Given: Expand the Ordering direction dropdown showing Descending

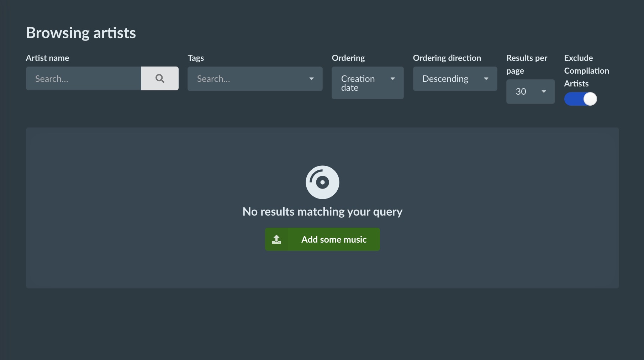Looking at the screenshot, I should [450, 79].
